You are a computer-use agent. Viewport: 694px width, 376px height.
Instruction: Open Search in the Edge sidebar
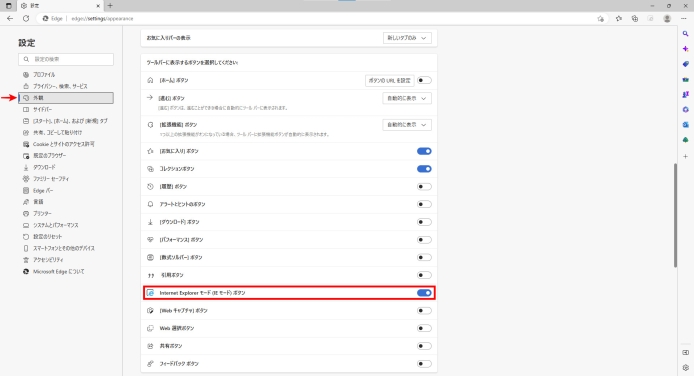pyautogui.click(x=686, y=34)
